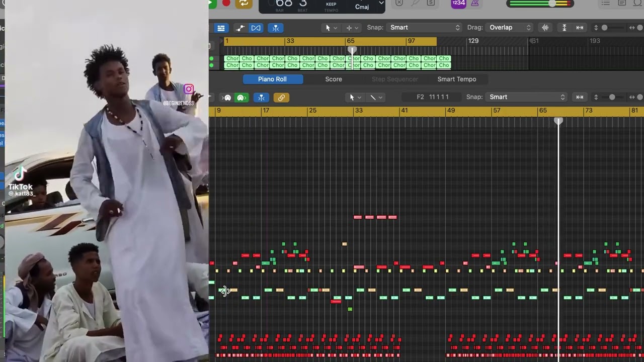Toggle the yellow Cycle mode button
The height and width of the screenshot is (362, 644).
(x=244, y=4)
